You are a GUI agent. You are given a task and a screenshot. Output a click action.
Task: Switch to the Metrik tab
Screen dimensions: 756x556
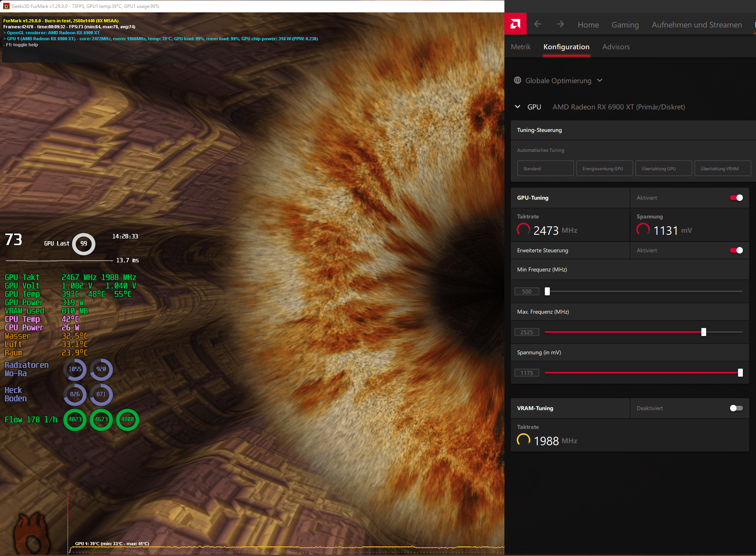520,47
